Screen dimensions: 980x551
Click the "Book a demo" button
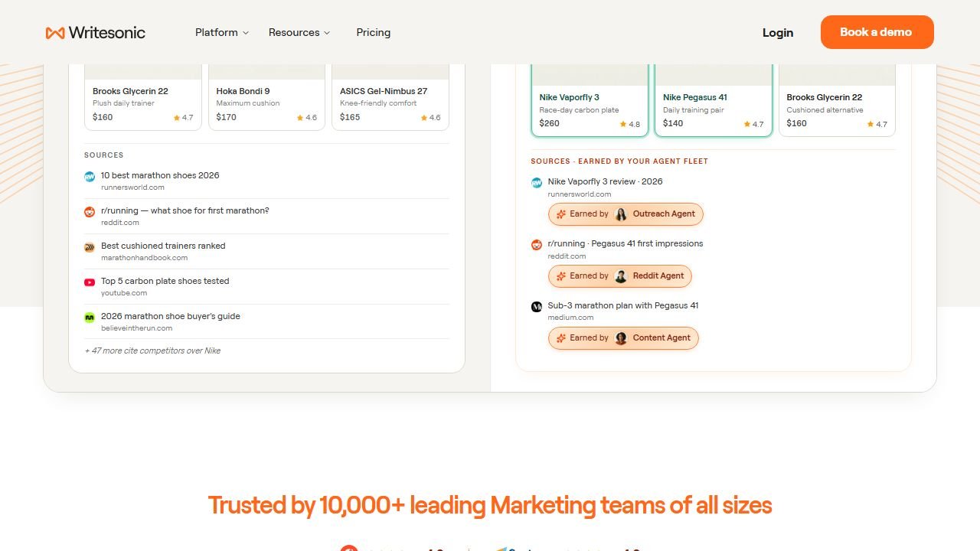877,32
